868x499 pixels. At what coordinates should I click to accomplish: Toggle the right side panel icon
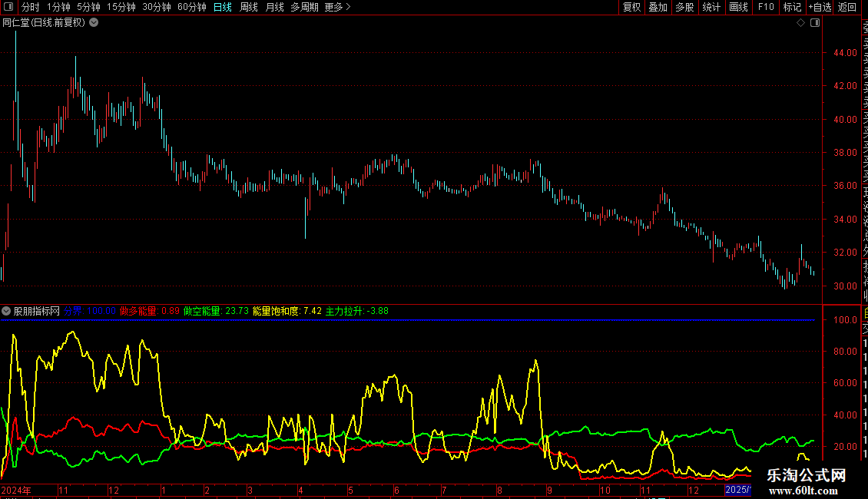(x=815, y=23)
